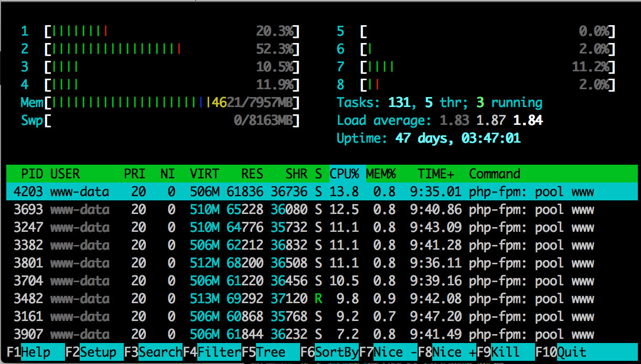Screen dimensions: 641x364
Task: Click the Swp meter showing 0/8163MB
Action: pyautogui.click(x=172, y=121)
